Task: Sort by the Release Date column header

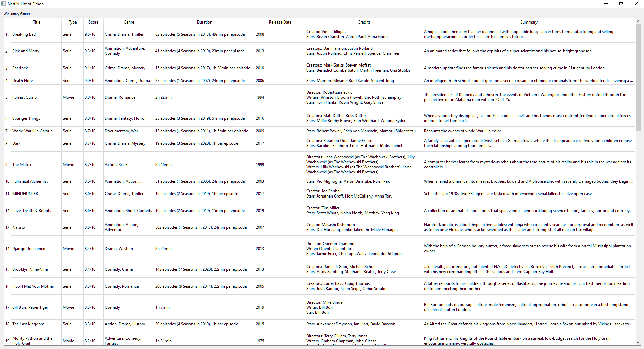Action: (280, 22)
